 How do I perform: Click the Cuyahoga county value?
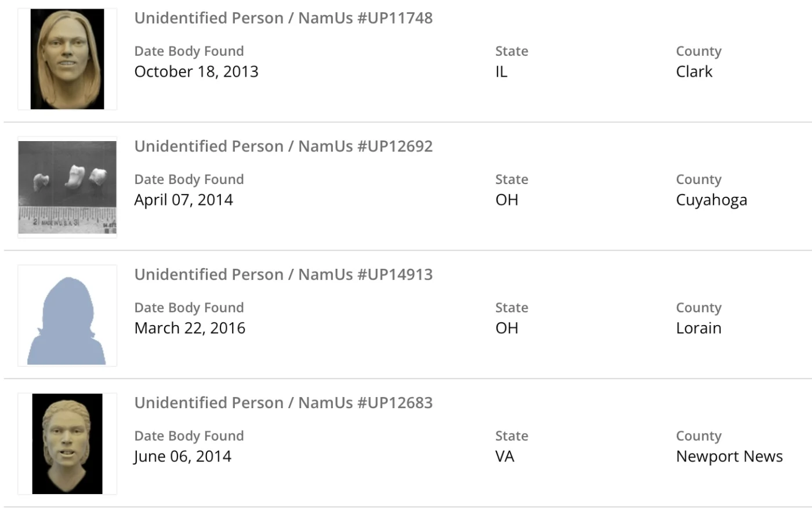pyautogui.click(x=711, y=200)
